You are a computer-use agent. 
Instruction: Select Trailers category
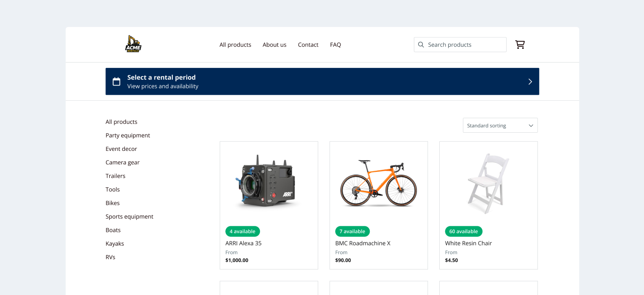115,176
